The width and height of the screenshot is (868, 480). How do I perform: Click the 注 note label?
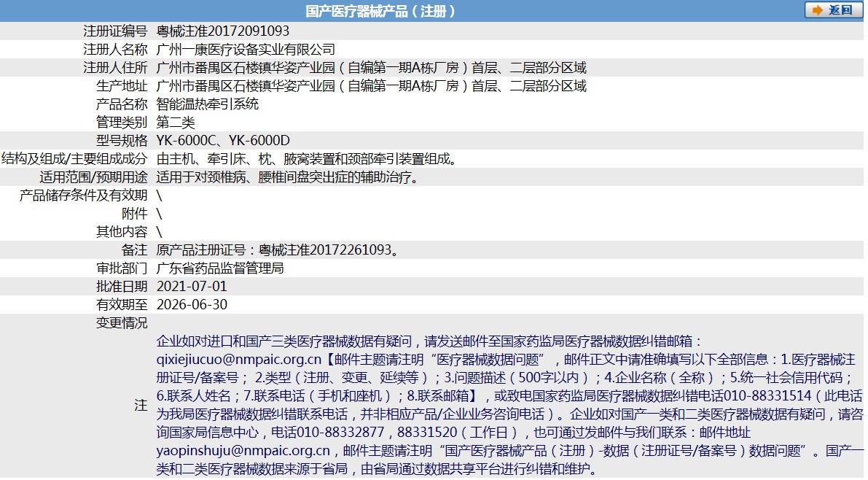(x=141, y=405)
